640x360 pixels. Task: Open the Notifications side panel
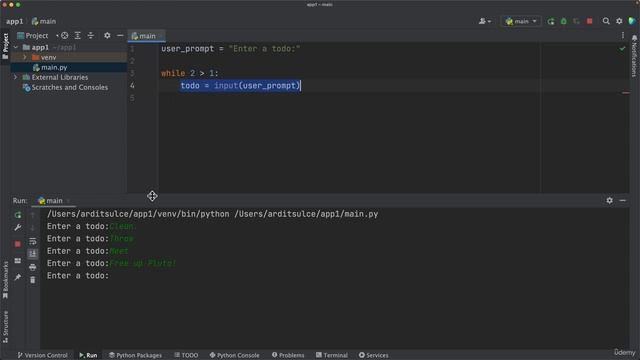(634, 56)
